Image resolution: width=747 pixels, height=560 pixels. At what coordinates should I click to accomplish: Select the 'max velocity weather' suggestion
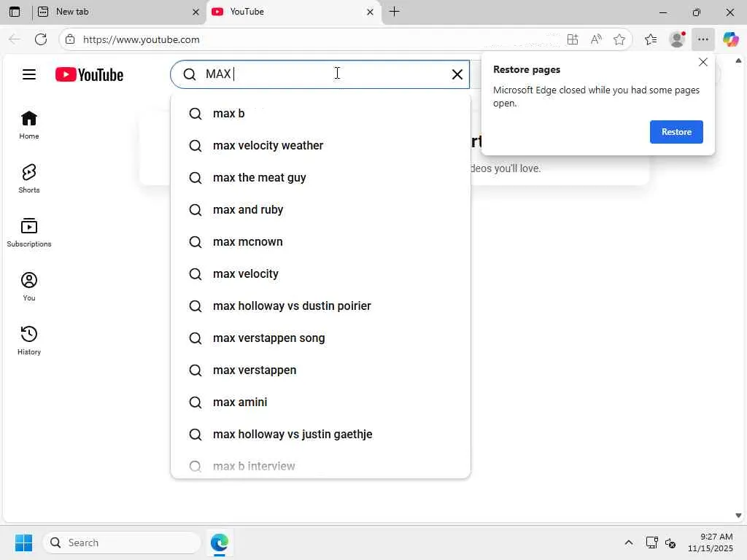[x=268, y=146]
